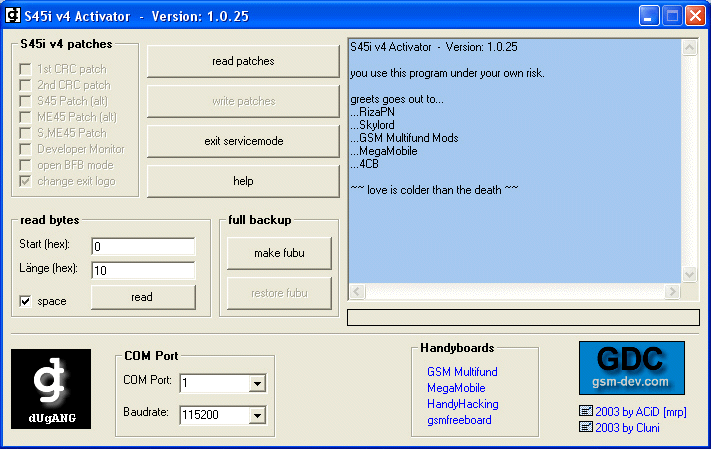Image resolution: width=711 pixels, height=449 pixels.
Task: Click the empty progress bar
Action: (523, 317)
